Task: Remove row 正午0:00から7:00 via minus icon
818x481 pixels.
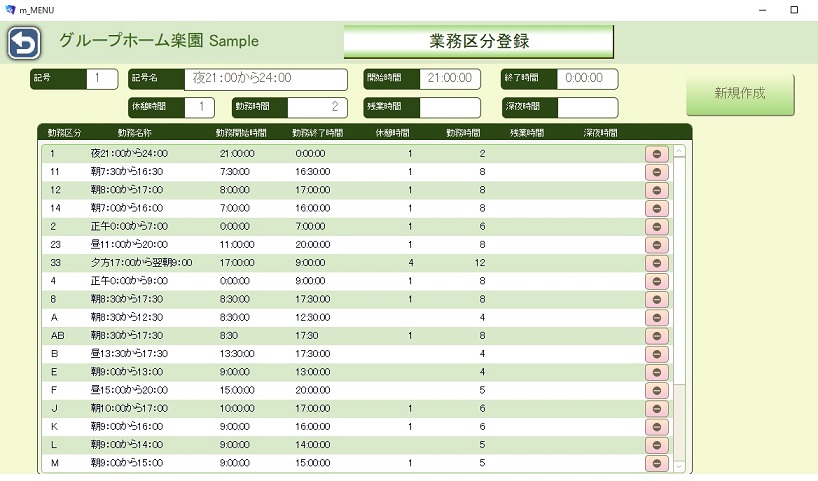Action: (657, 226)
